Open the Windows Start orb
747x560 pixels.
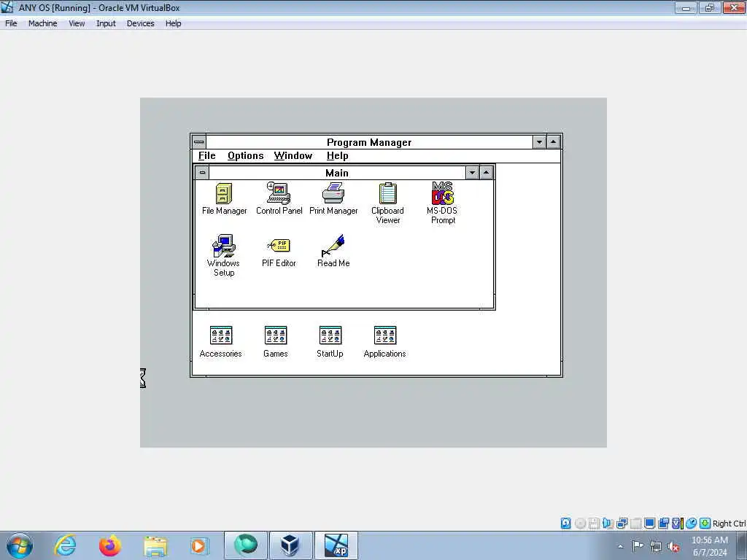(x=20, y=545)
